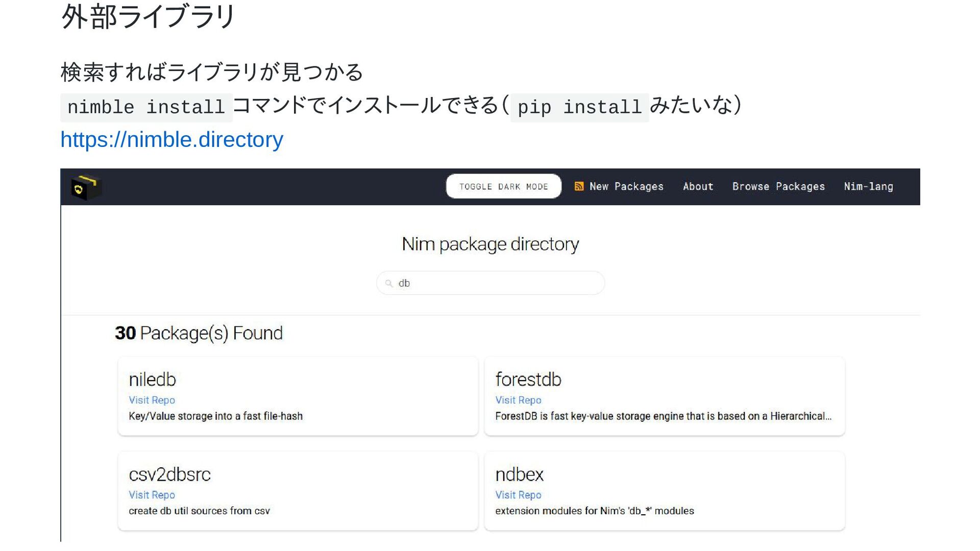Visit Repo for forestdb
Viewport: 980px width, 551px height.
tap(518, 400)
